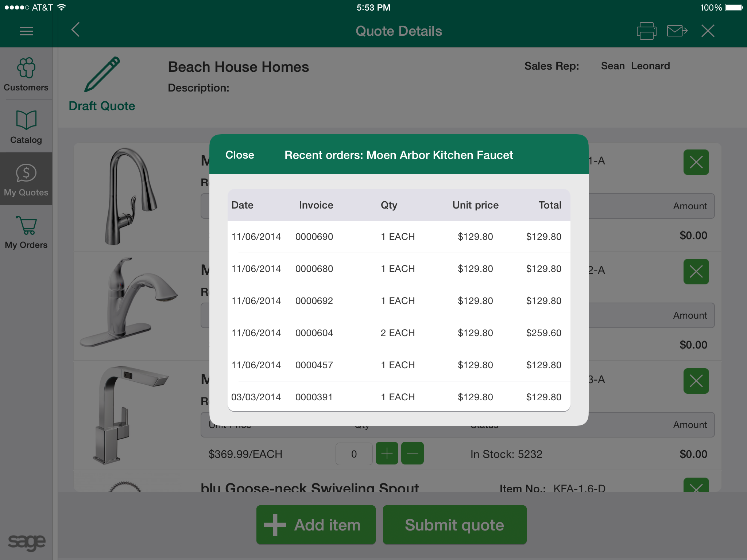
Task: Remove the blu Goose-neck Swiveling Spout item
Action: 696,489
